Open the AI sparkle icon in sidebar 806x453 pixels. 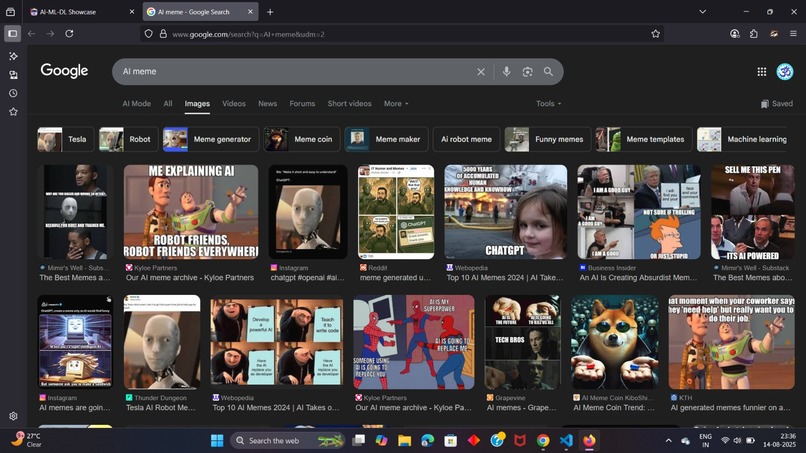pos(13,56)
